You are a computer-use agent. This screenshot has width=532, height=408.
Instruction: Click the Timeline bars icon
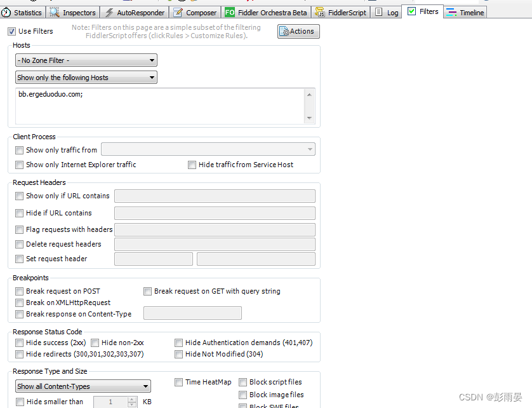tap(451, 13)
